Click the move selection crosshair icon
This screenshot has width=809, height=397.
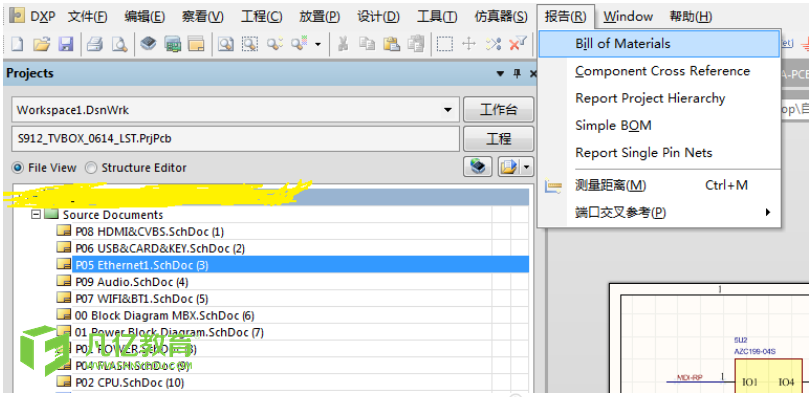click(x=468, y=44)
